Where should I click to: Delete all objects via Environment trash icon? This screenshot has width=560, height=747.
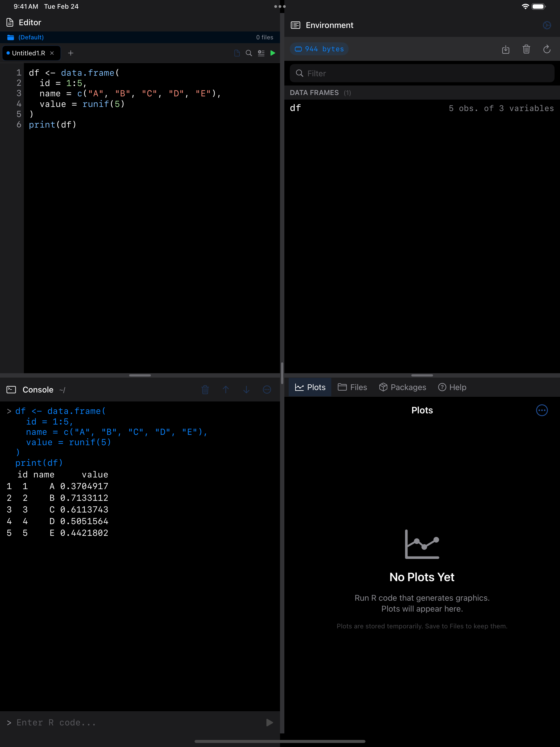click(526, 49)
